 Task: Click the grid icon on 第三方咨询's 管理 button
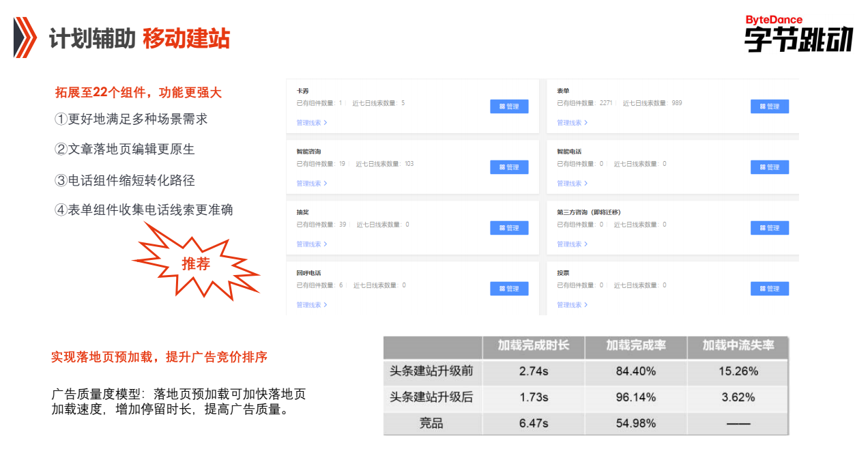764,228
